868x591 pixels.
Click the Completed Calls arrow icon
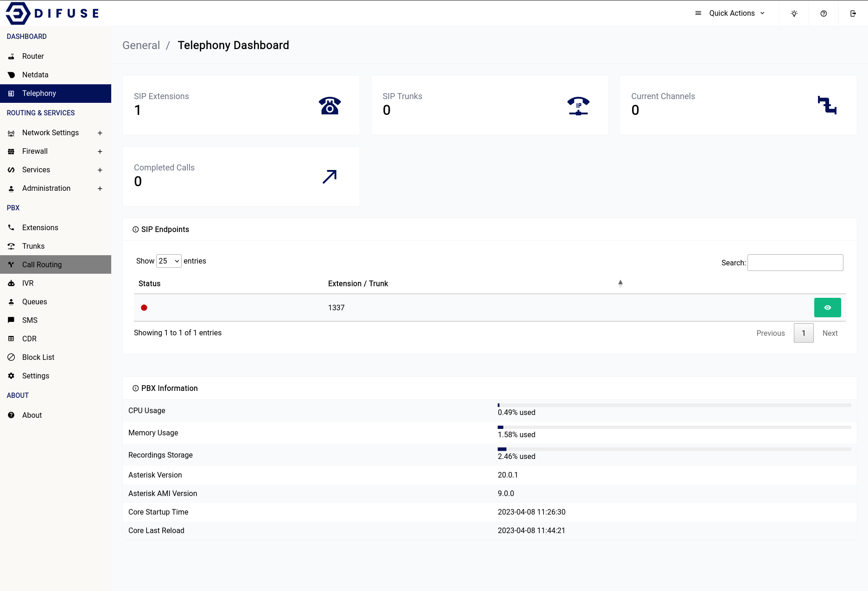point(329,176)
